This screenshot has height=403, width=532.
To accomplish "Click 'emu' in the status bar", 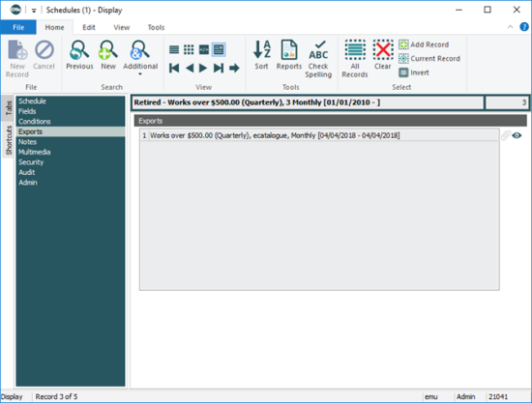I will click(x=430, y=396).
